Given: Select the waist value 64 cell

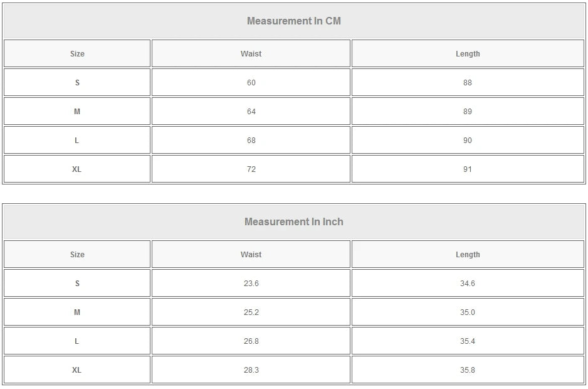Looking at the screenshot, I should point(251,112).
